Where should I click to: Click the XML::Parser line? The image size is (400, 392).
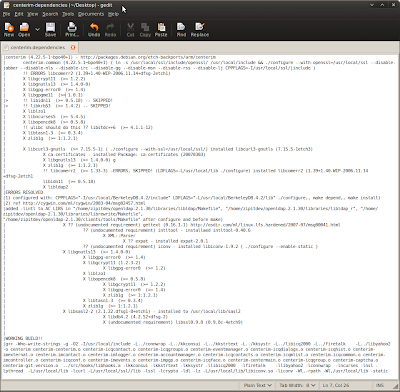119,235
